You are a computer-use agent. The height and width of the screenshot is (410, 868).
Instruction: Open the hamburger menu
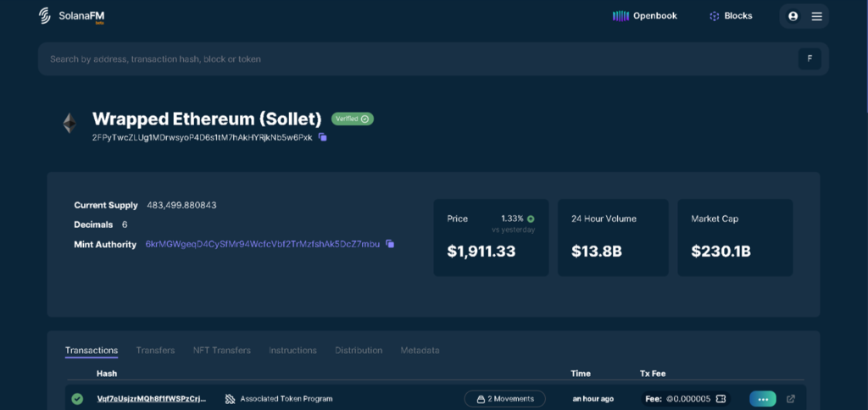click(816, 16)
